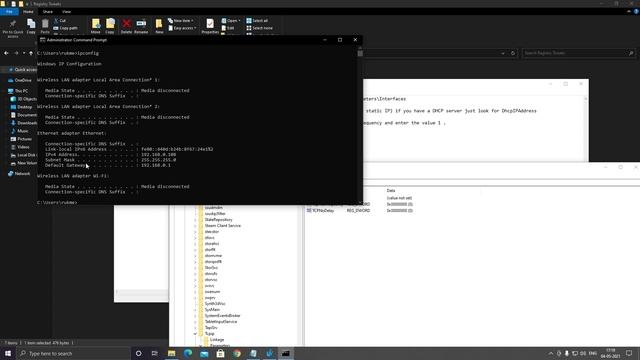Open the notification center icon
The height and width of the screenshot is (360, 640).
[629, 353]
